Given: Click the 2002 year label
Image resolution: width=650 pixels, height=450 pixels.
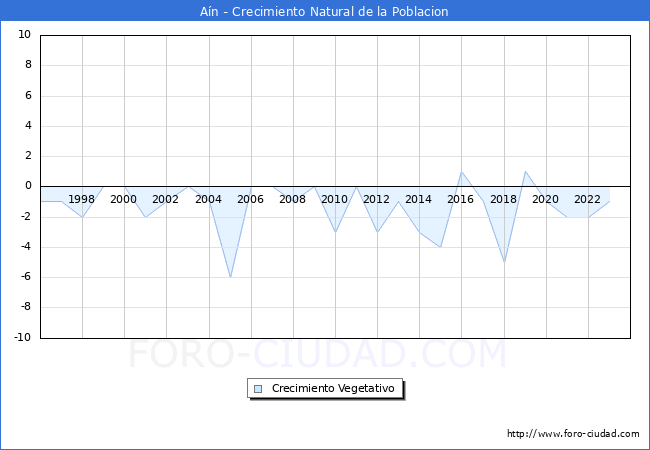Looking at the screenshot, I should (165, 199).
